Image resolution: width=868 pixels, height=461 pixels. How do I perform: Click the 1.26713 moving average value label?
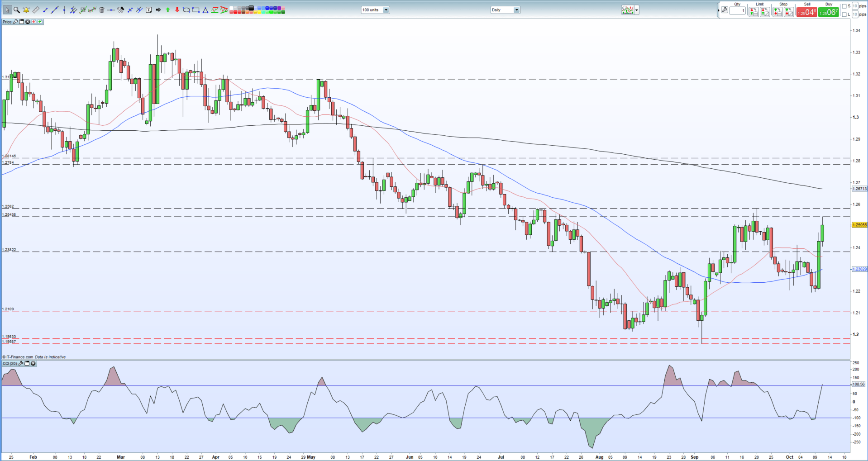pos(859,189)
